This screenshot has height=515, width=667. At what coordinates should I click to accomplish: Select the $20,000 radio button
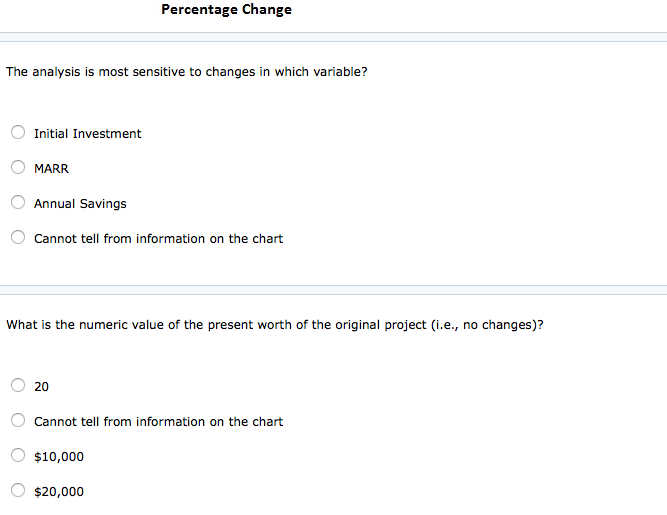pyautogui.click(x=18, y=490)
